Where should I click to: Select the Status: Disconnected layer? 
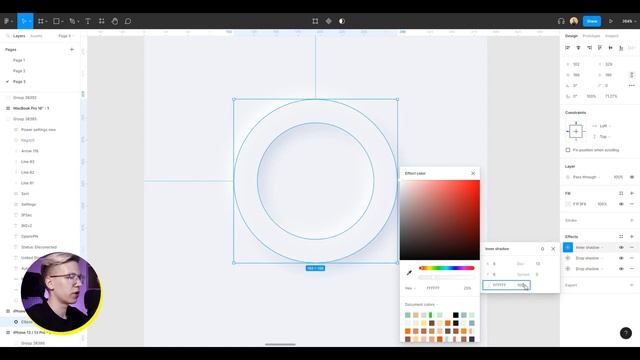(39, 247)
